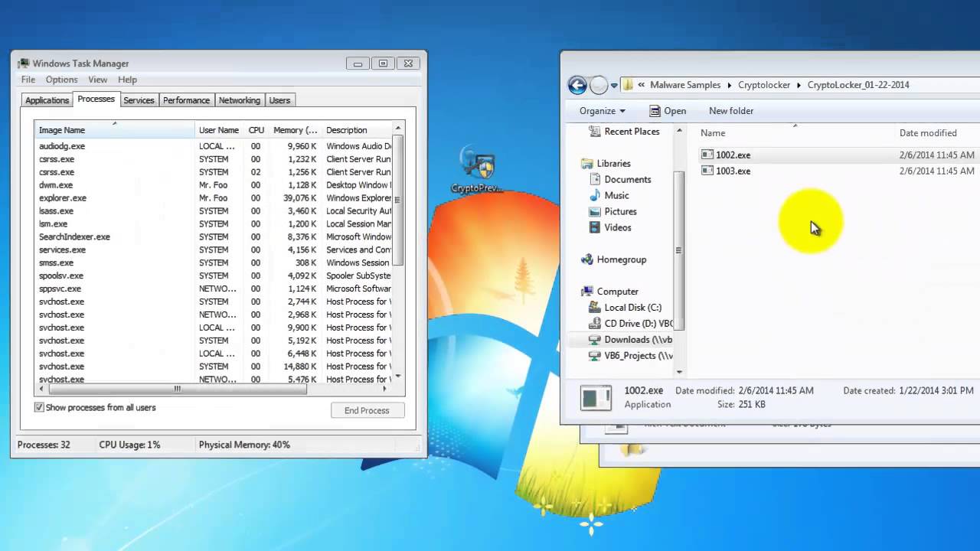Select the dwm.exe process row
The image size is (980, 551).
coord(214,185)
